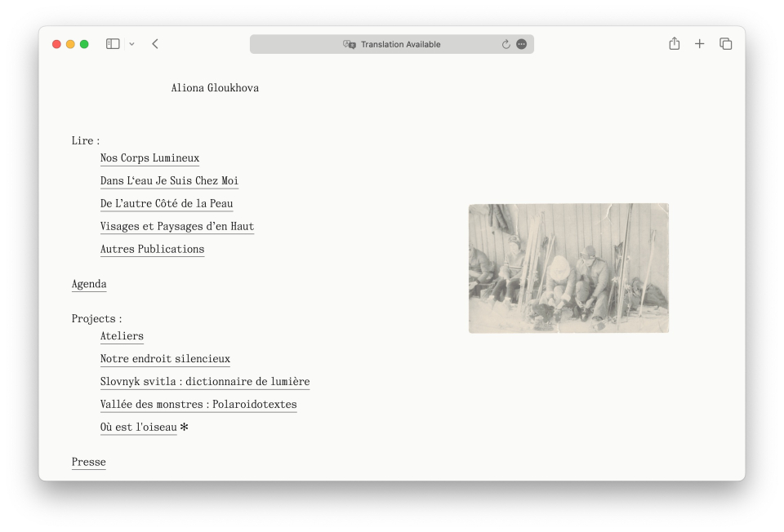Open Dans L'eau Je Suis Chez Moi
784x532 pixels.
[x=169, y=181]
